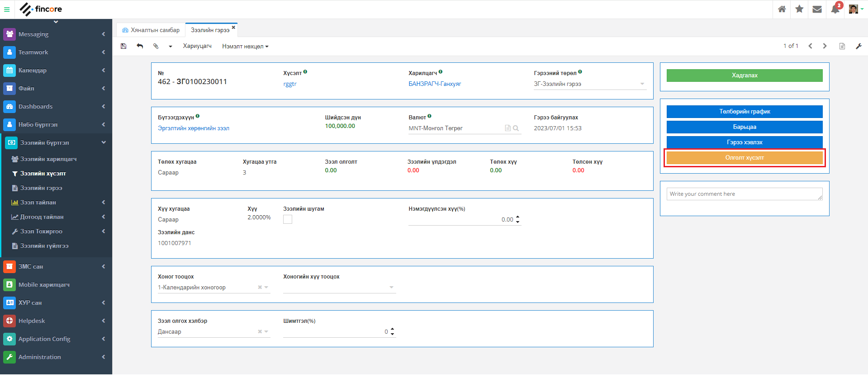Open Нэмэлт нөхцөл dropdown menu
The image size is (868, 378).
(245, 47)
